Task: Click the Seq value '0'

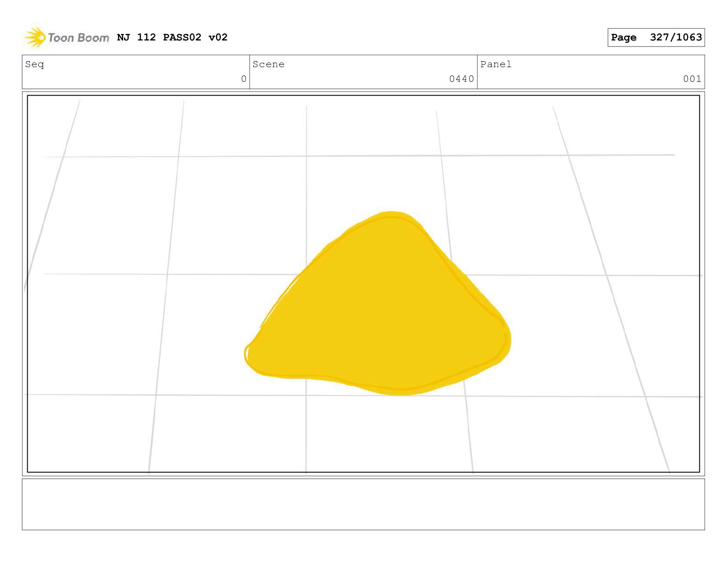Action: (244, 79)
